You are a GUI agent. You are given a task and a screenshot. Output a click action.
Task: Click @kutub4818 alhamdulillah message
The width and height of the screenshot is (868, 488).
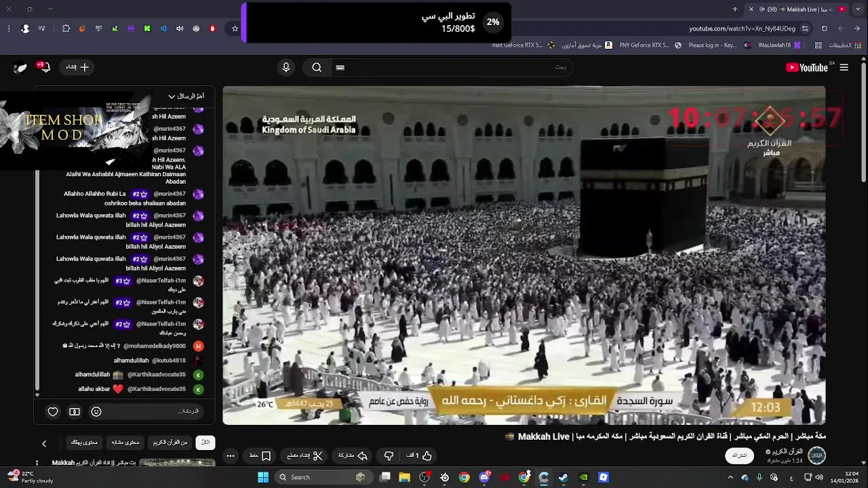point(157,361)
